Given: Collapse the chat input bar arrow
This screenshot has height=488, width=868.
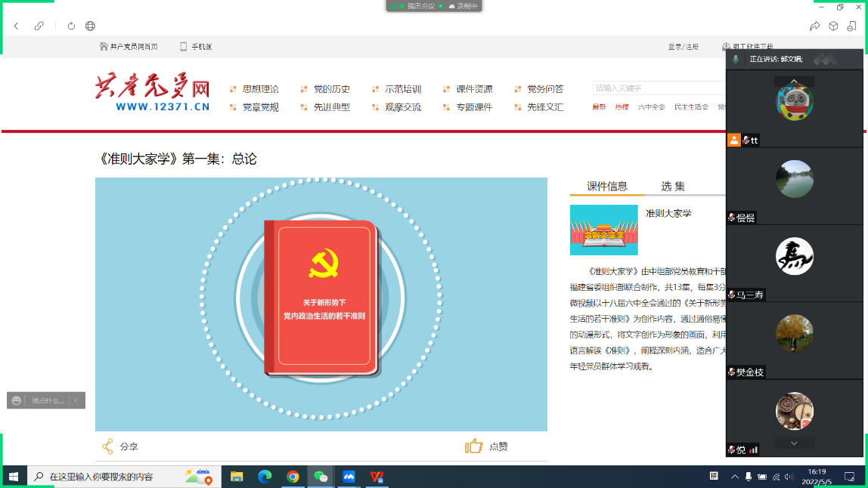Looking at the screenshot, I should click(76, 400).
